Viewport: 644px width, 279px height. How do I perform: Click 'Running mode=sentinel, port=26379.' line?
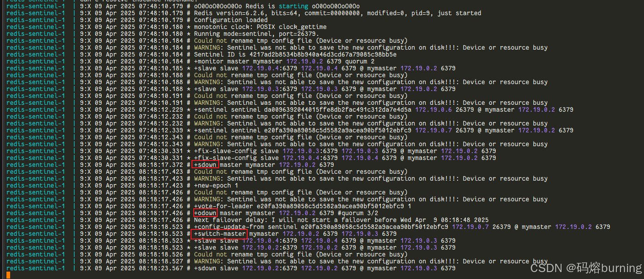pyautogui.click(x=256, y=34)
